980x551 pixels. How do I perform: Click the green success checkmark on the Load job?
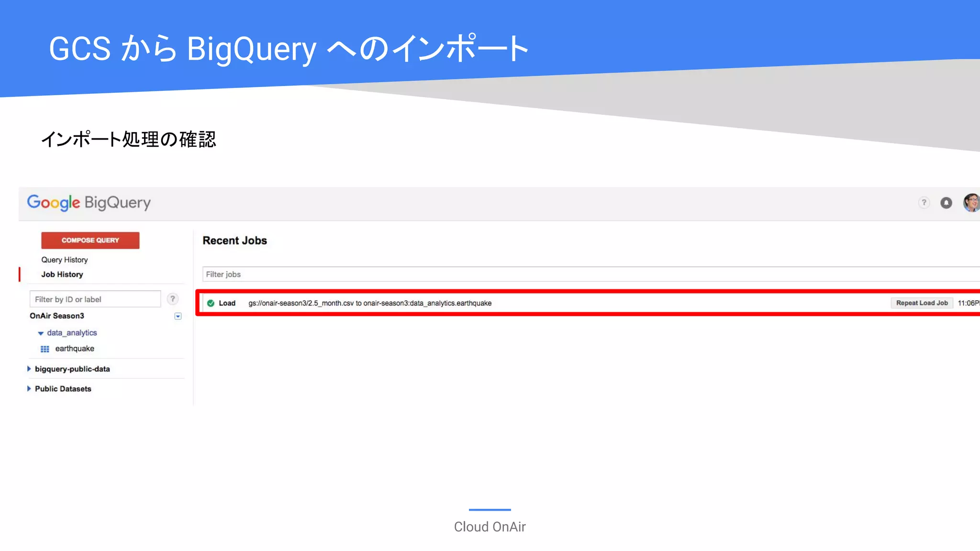coord(211,303)
